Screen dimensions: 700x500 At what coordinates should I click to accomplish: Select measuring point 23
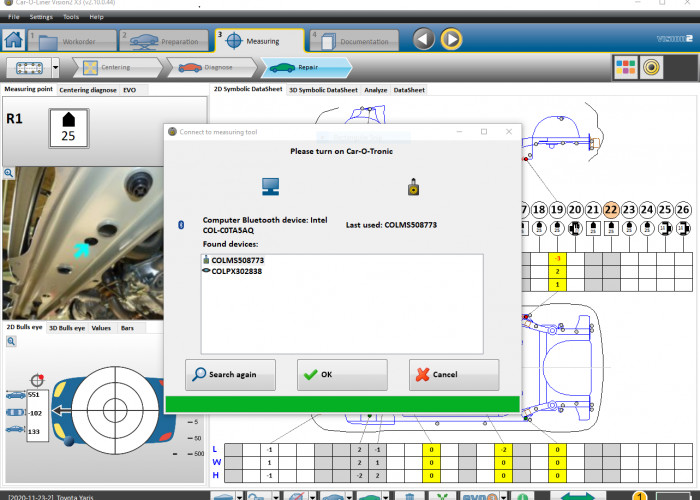629,209
